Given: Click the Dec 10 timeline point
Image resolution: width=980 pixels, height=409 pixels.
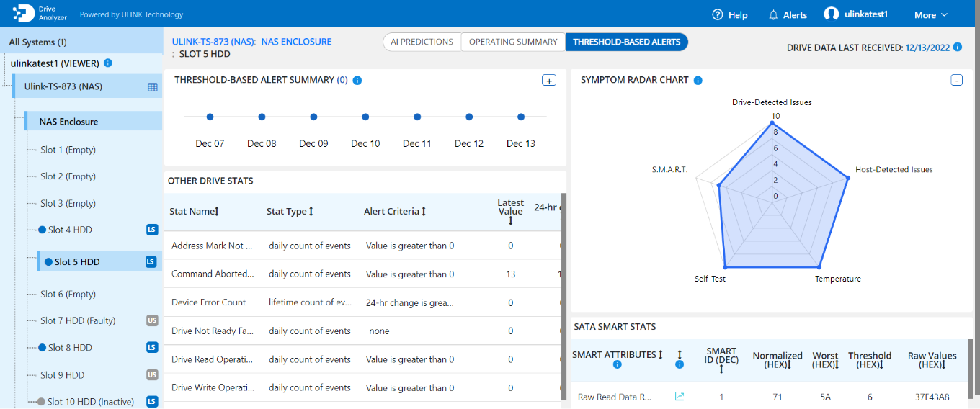Looking at the screenshot, I should (x=365, y=117).
